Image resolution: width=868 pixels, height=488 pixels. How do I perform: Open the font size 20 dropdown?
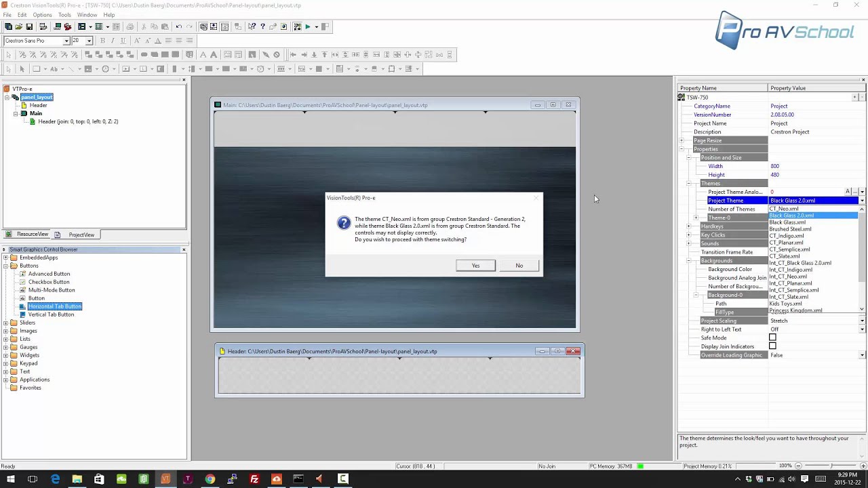89,41
